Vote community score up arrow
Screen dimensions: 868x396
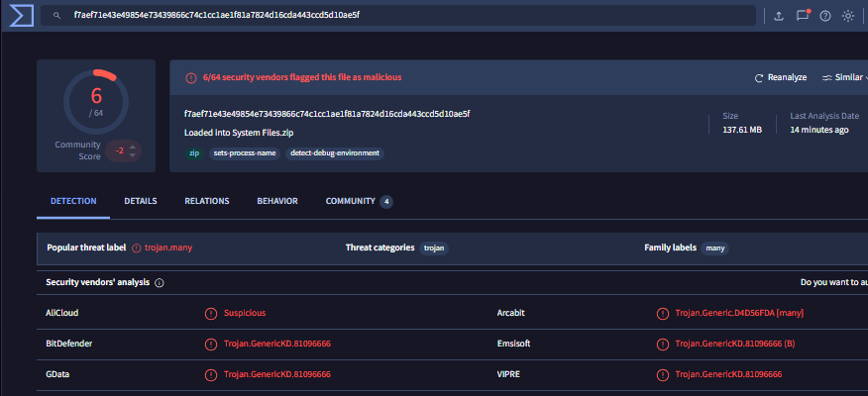pos(133,148)
